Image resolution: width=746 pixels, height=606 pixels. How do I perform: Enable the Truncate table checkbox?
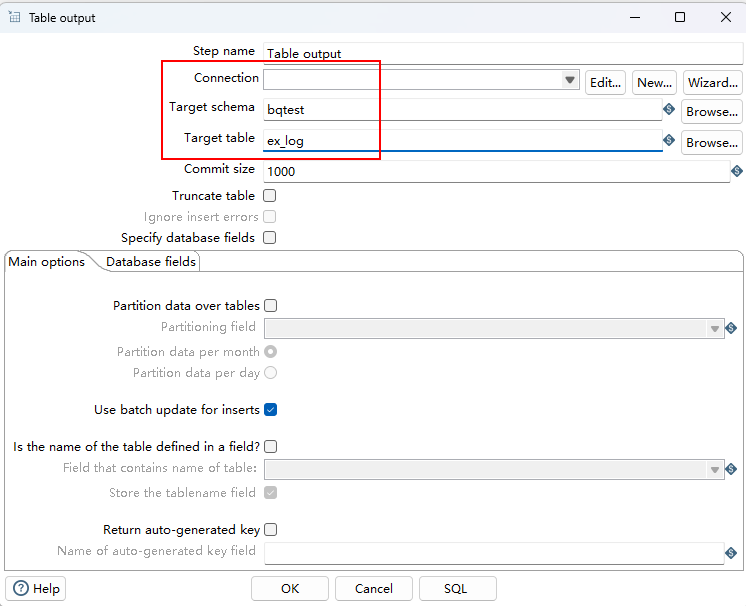pyautogui.click(x=270, y=195)
